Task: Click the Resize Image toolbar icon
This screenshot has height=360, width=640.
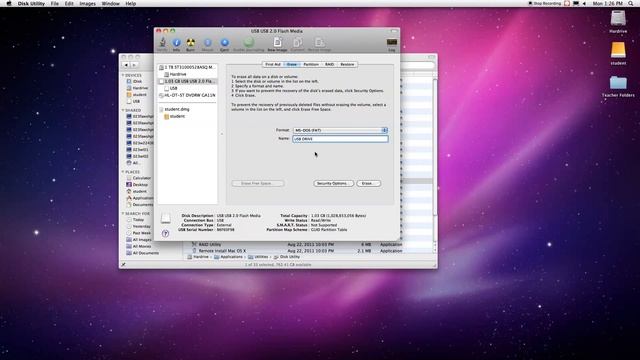Action: click(x=319, y=42)
